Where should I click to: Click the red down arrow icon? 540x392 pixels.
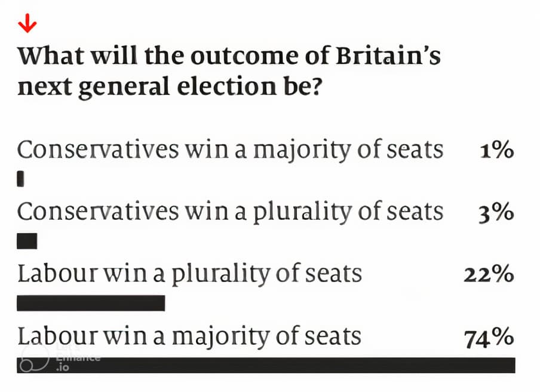27,25
